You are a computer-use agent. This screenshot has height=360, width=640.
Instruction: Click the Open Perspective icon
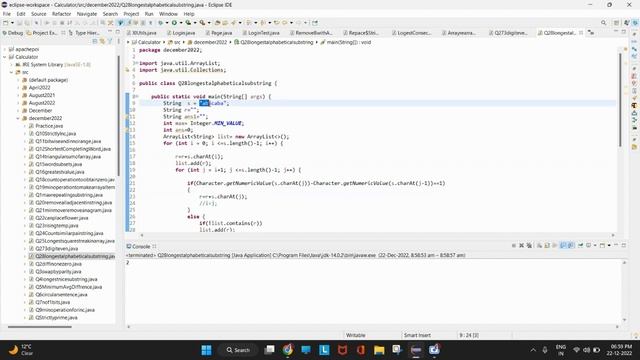(617, 23)
